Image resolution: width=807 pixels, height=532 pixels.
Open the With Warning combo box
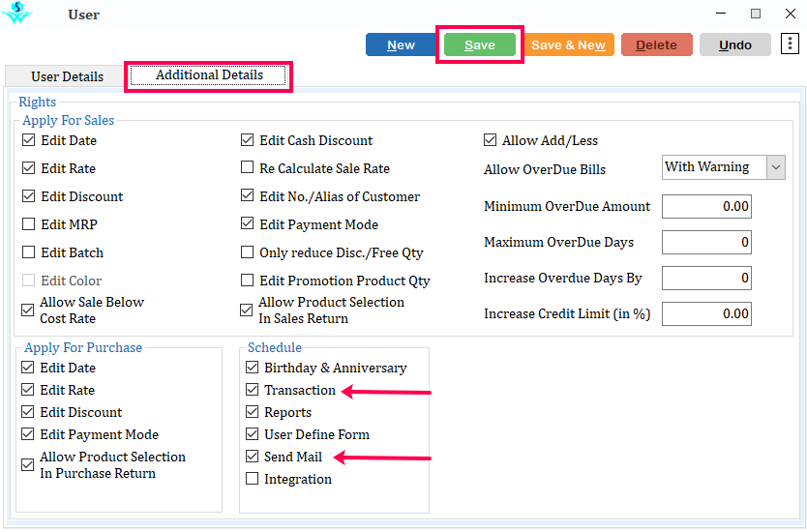723,167
